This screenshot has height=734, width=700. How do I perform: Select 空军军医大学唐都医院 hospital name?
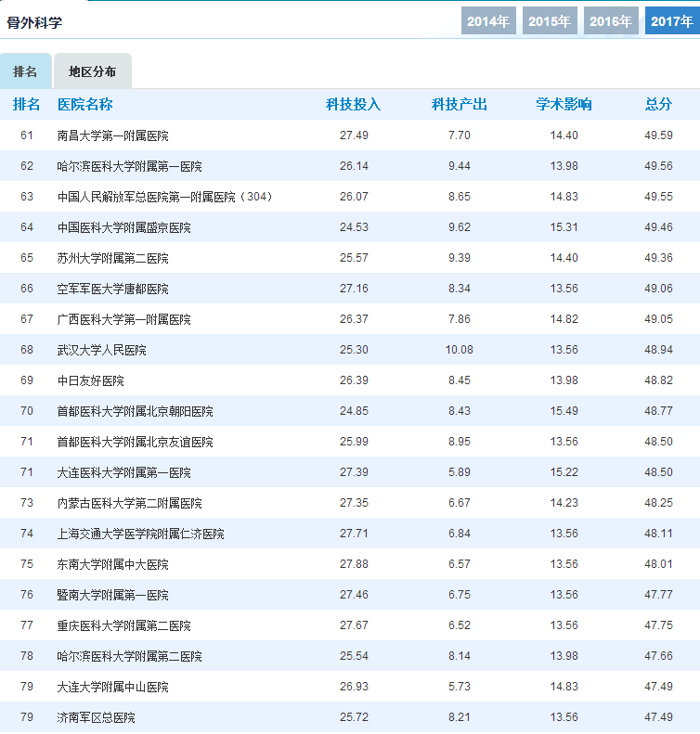click(113, 289)
